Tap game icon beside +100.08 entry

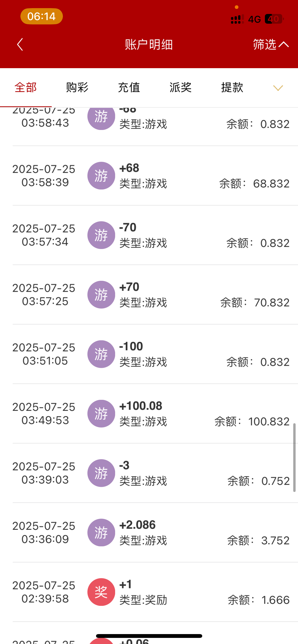pos(101,414)
